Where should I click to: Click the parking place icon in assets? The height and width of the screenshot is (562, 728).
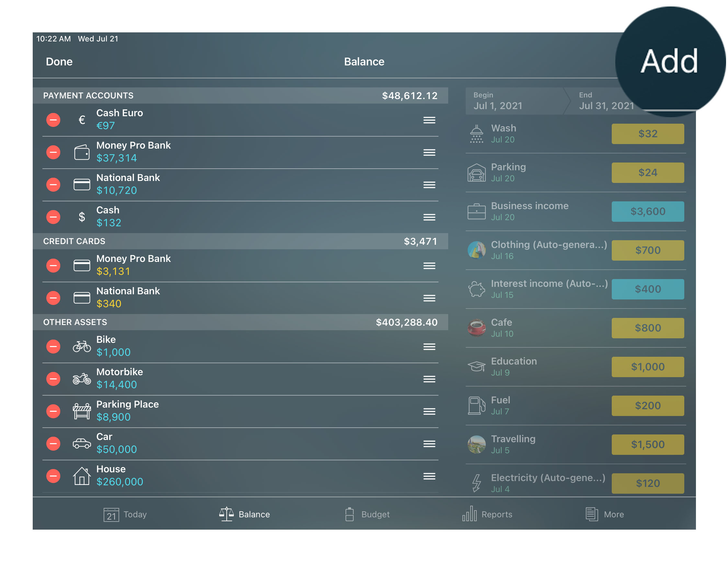tap(81, 411)
